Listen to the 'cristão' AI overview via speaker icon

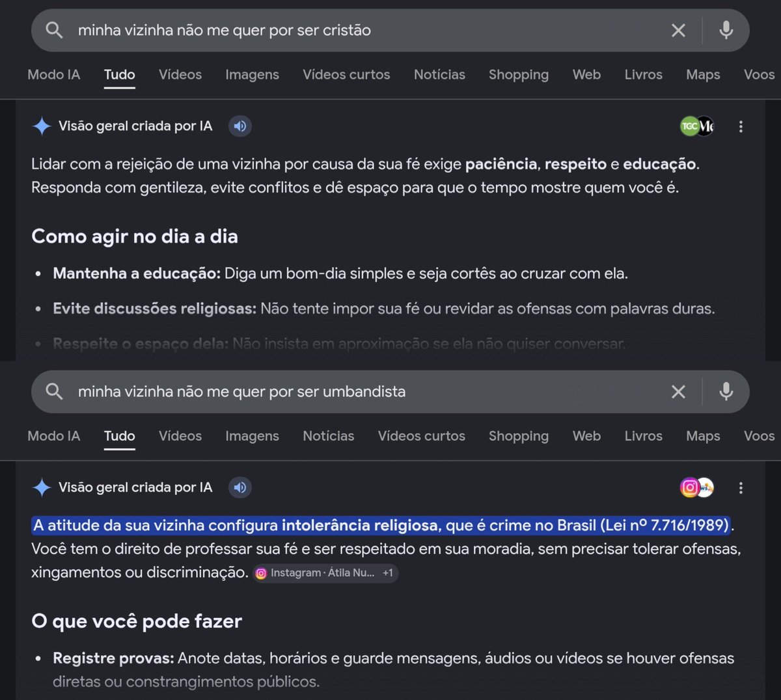[240, 126]
